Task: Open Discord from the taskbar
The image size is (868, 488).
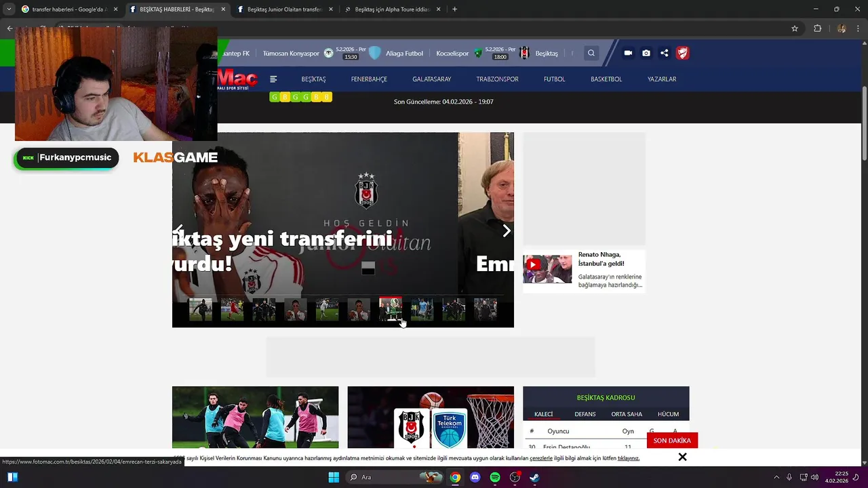Action: click(475, 477)
